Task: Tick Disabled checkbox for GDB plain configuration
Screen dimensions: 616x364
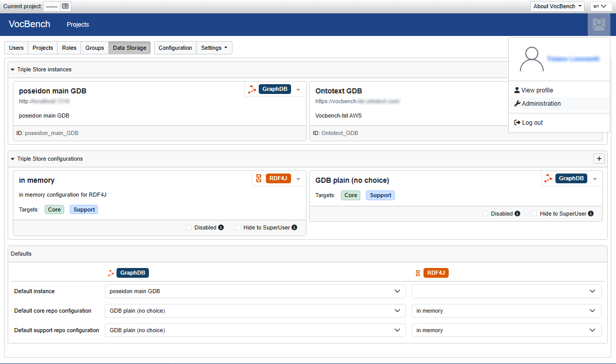Action: (x=485, y=214)
